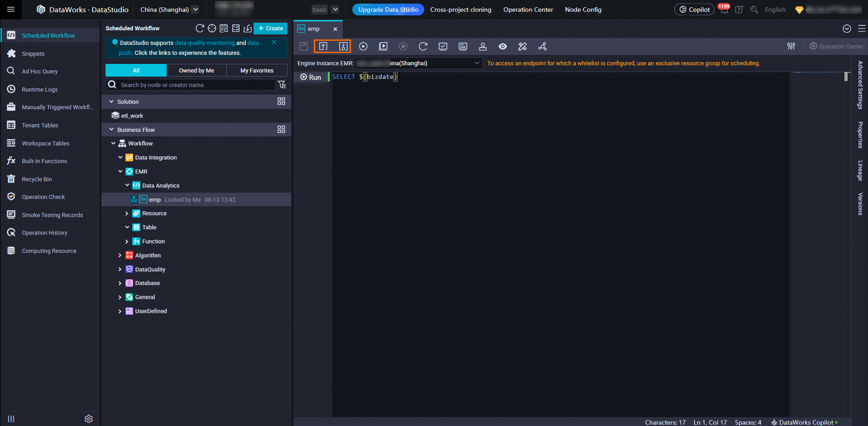
Task: Click the editor vertical scrollbar thumb
Action: click(x=846, y=77)
